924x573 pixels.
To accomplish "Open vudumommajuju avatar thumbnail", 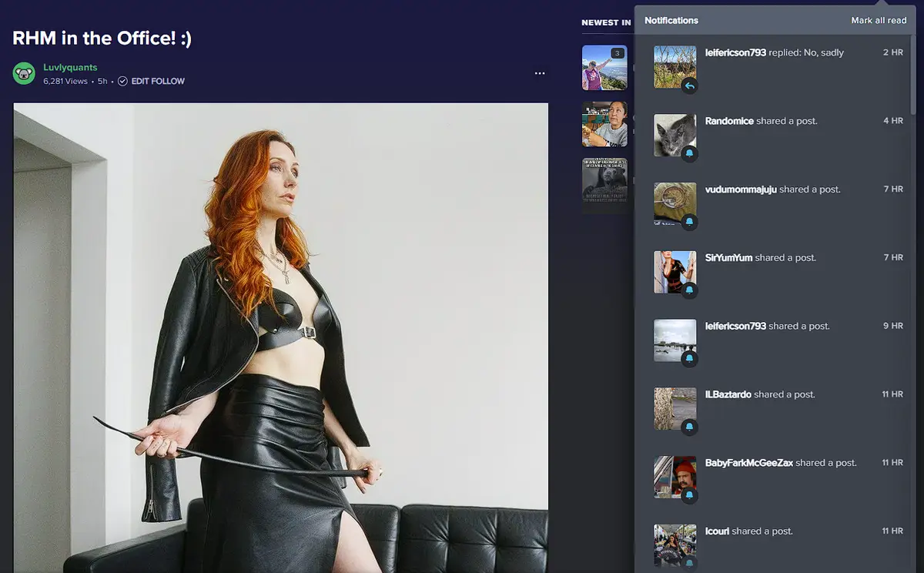I will pyautogui.click(x=675, y=204).
